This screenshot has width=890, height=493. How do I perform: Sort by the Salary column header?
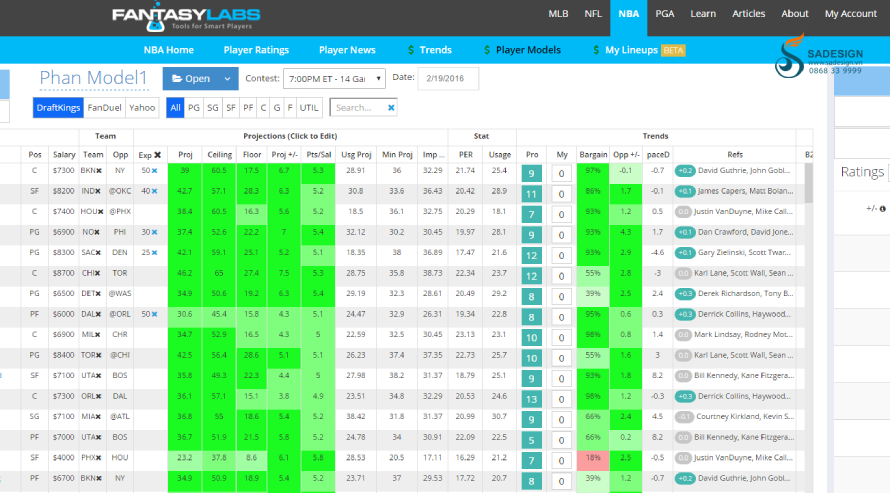pos(64,155)
